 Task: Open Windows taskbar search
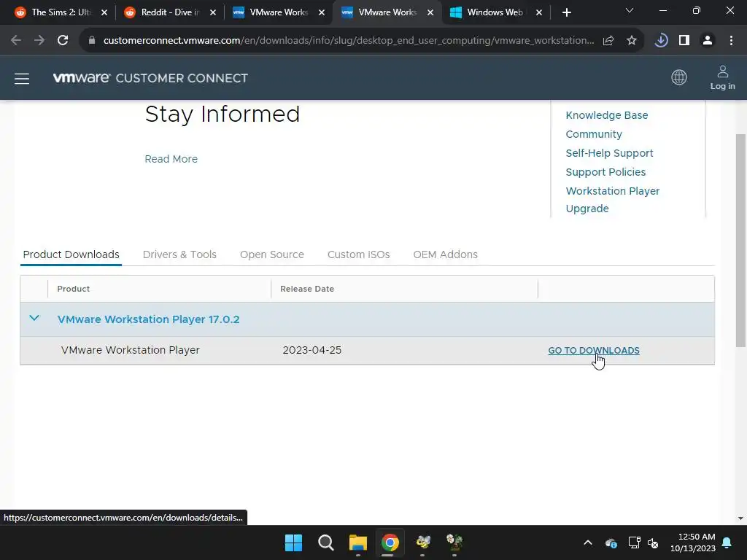click(x=326, y=542)
